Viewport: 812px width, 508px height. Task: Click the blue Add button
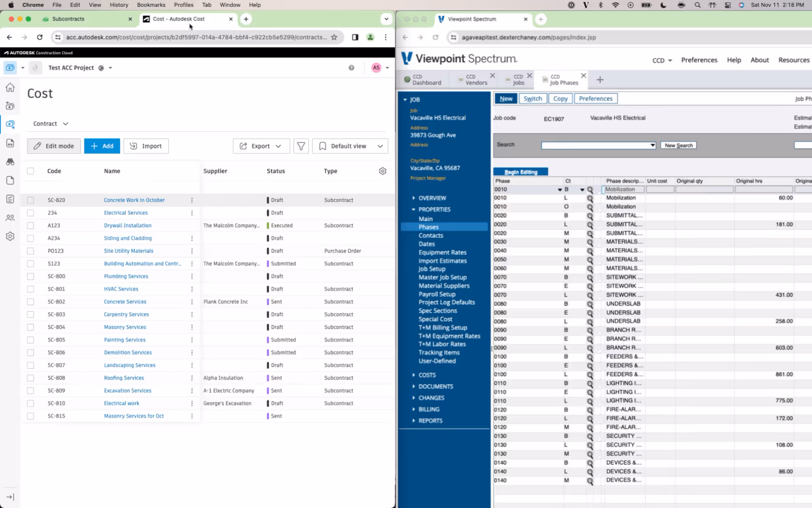point(102,146)
